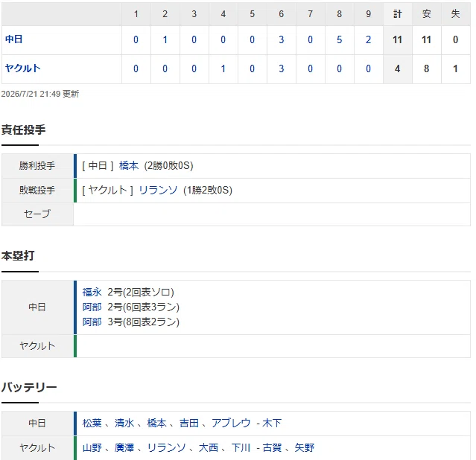
Task: Open catcher 木下's player page
Action: pyautogui.click(x=272, y=423)
